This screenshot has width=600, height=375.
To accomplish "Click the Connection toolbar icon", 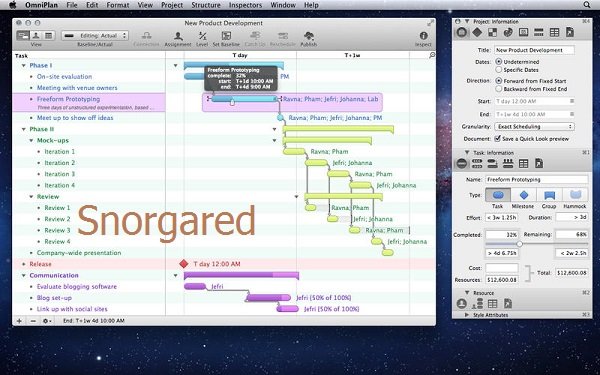I will [x=146, y=36].
